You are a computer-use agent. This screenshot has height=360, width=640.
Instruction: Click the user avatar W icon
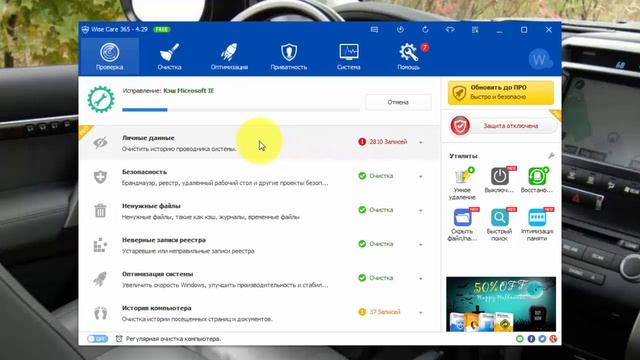tap(540, 60)
